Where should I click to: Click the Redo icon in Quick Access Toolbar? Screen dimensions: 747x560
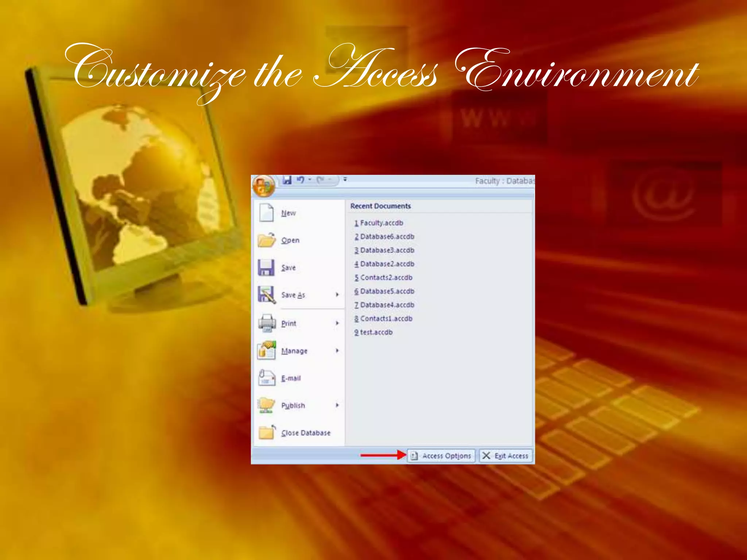[321, 180]
